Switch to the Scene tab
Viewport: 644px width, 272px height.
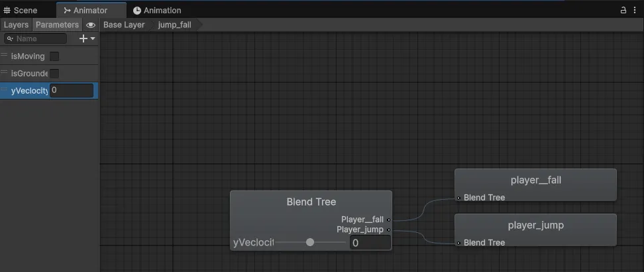pos(21,11)
